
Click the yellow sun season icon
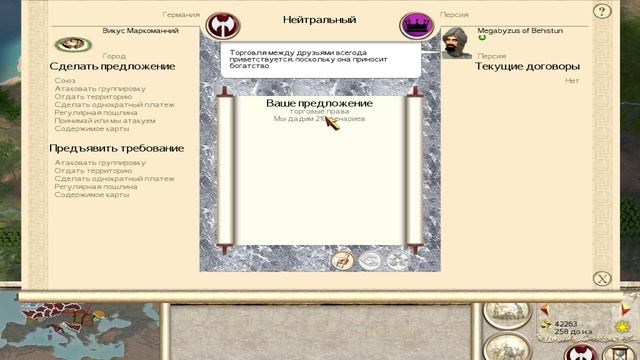[x=622, y=327]
